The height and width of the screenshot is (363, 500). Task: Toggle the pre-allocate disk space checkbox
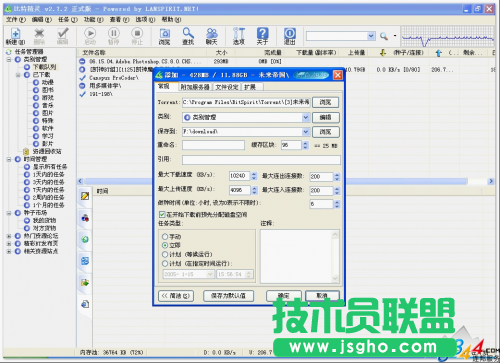(162, 214)
